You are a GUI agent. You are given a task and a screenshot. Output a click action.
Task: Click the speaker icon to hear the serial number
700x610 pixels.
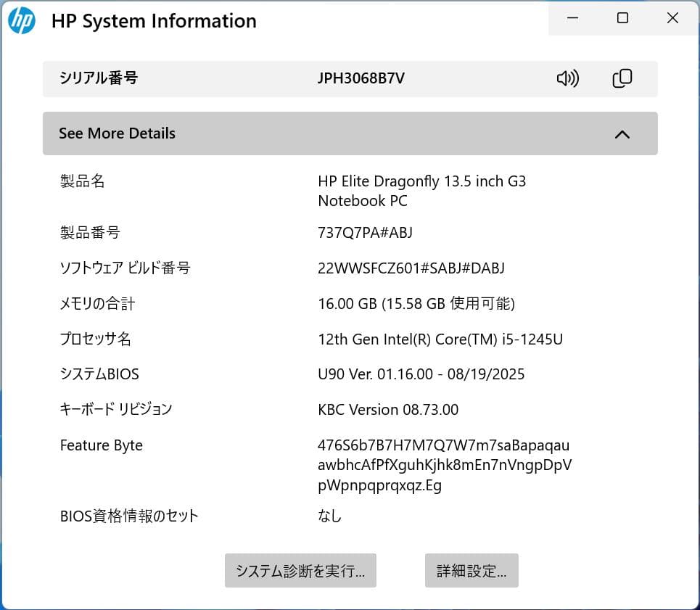coord(567,78)
